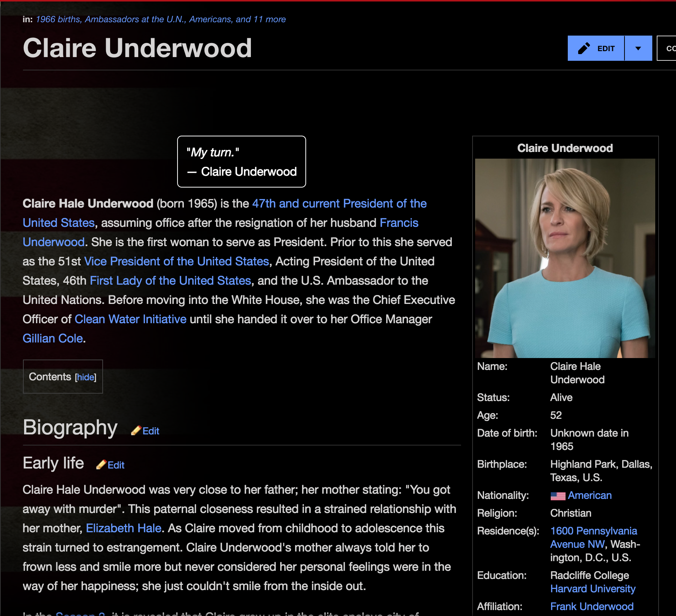
Task: Open Elizabeth Hale's article
Action: [x=124, y=528]
